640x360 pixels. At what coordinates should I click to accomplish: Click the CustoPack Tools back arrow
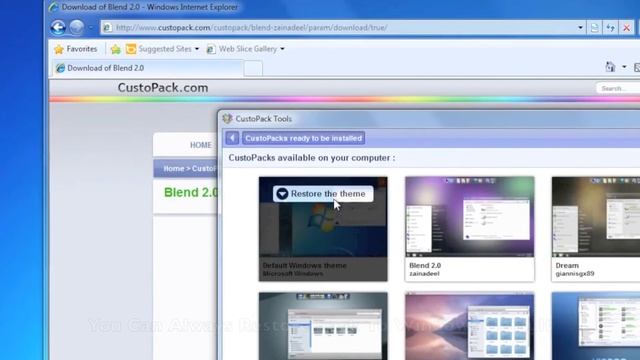click(x=232, y=138)
